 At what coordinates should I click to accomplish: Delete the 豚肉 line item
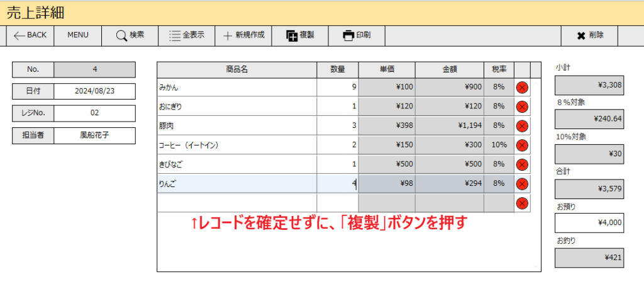pos(522,126)
